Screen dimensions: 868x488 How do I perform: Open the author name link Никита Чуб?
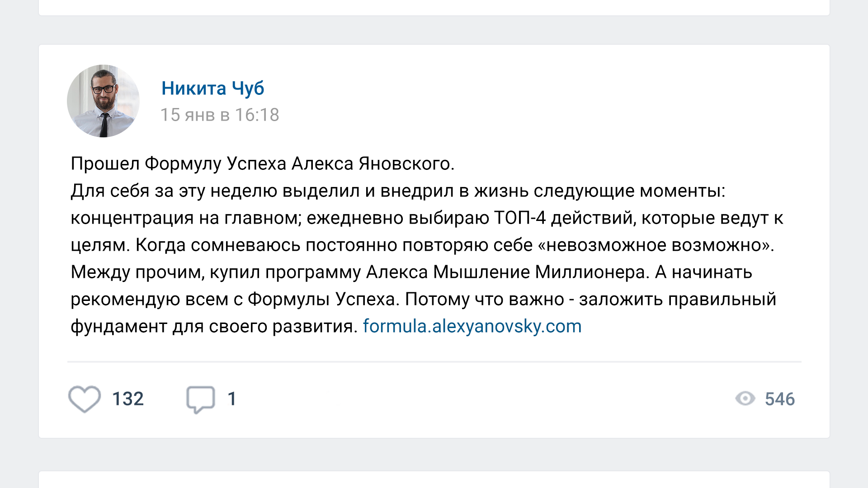coord(212,88)
